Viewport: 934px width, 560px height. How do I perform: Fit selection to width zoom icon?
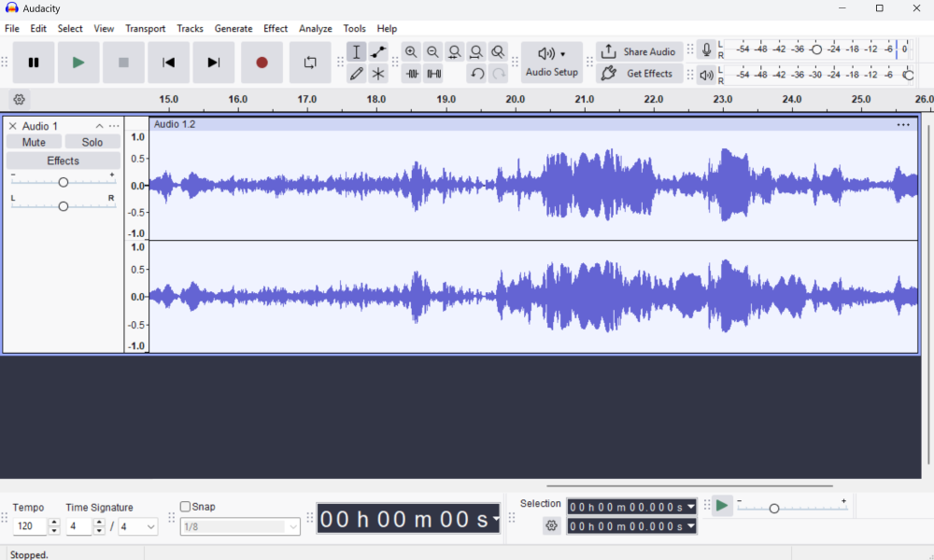(x=455, y=51)
